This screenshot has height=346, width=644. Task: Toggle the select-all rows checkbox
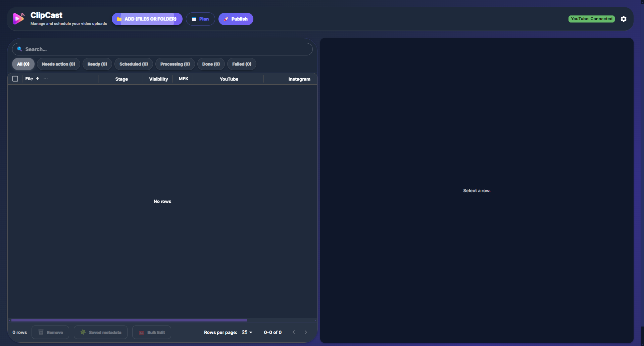coord(15,79)
